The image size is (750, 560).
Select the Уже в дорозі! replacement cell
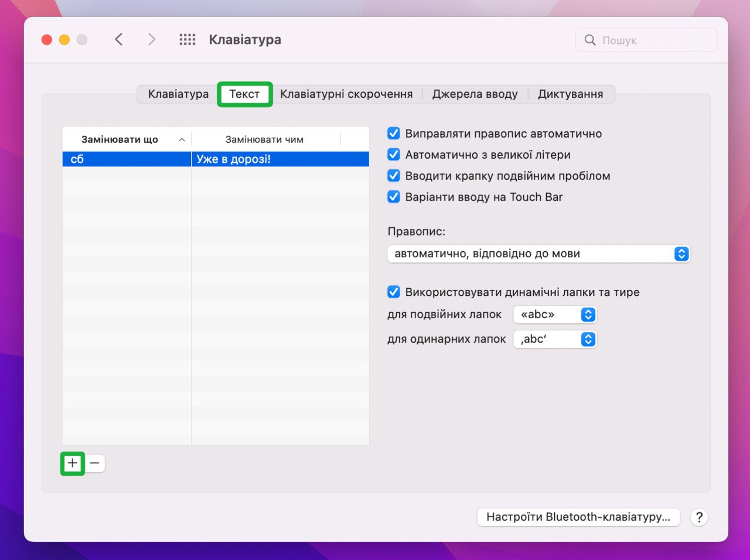tap(281, 159)
